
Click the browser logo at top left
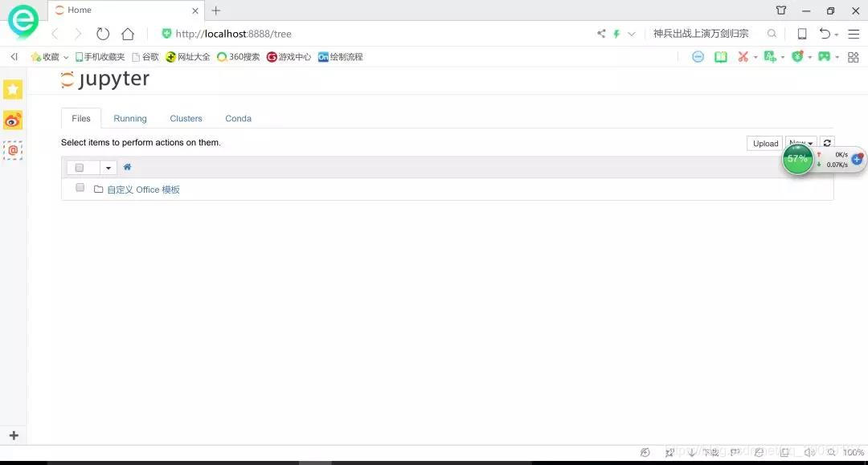[23, 22]
